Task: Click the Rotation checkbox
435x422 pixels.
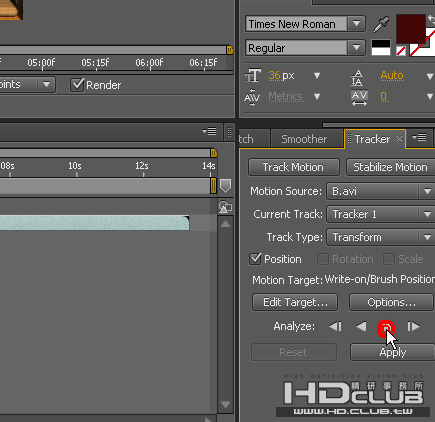Action: pos(323,259)
